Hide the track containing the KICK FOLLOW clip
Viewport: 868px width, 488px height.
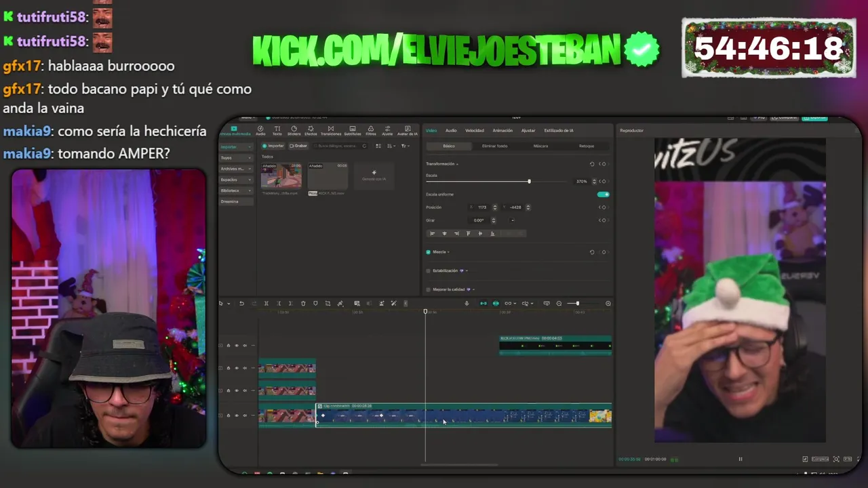(x=237, y=346)
